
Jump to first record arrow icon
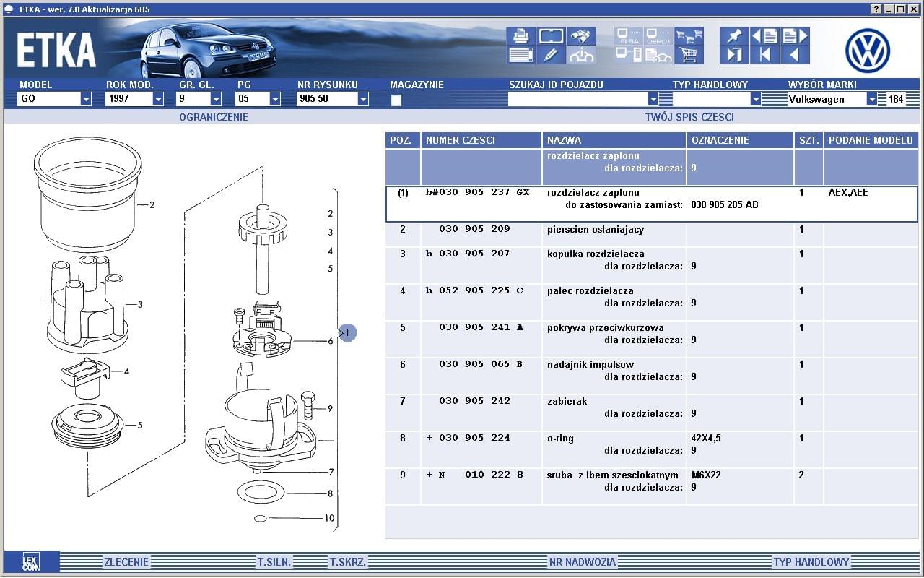[x=764, y=55]
